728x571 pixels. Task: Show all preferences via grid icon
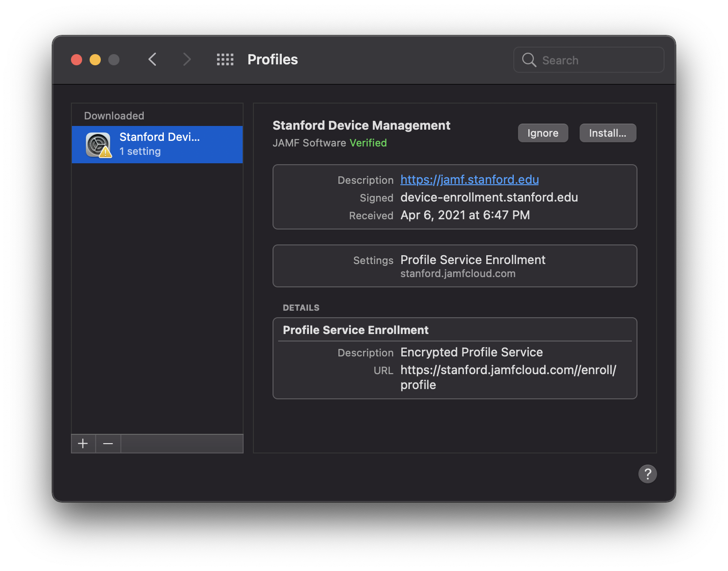point(225,60)
